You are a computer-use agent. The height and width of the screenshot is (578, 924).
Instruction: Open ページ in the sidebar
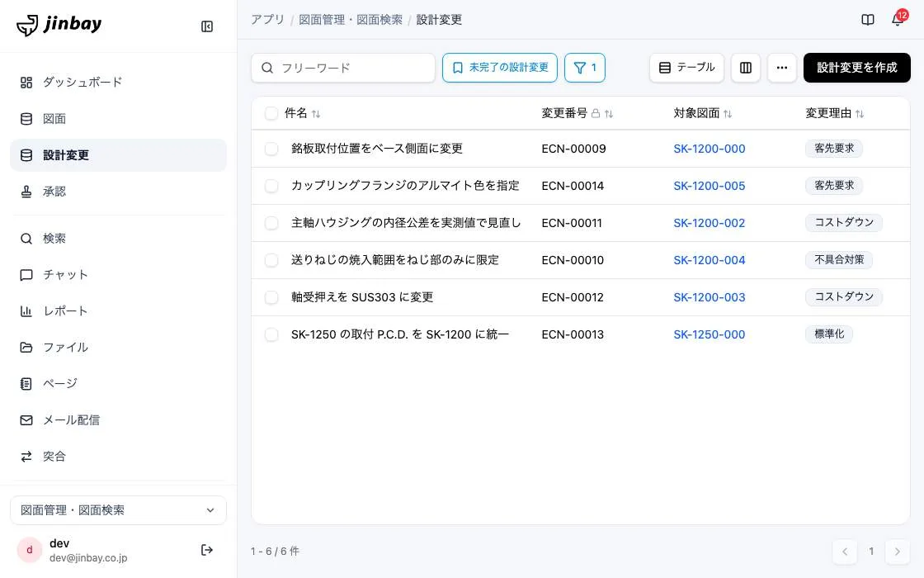[x=119, y=383]
